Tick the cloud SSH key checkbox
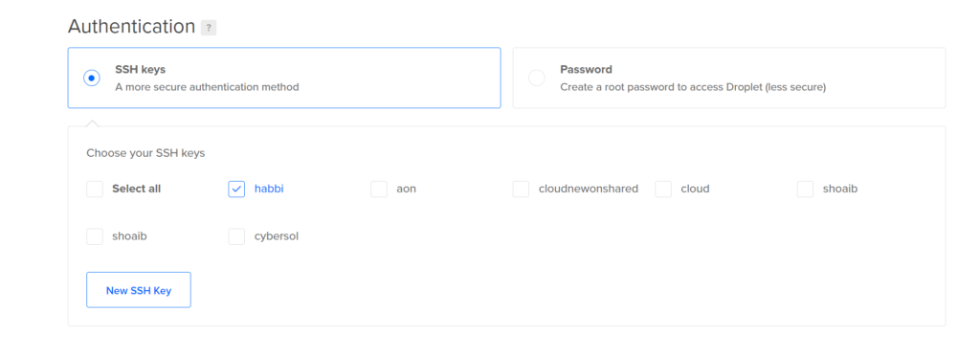Image resolution: width=980 pixels, height=358 pixels. click(x=663, y=189)
